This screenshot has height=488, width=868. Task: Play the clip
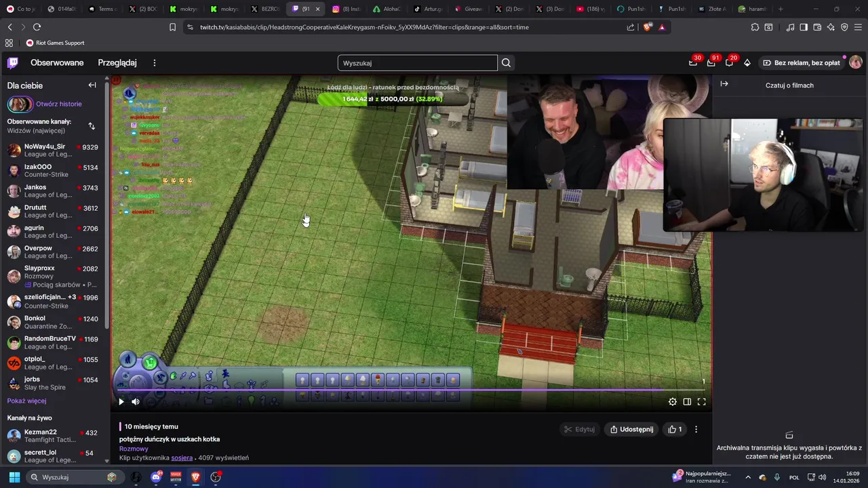121,402
